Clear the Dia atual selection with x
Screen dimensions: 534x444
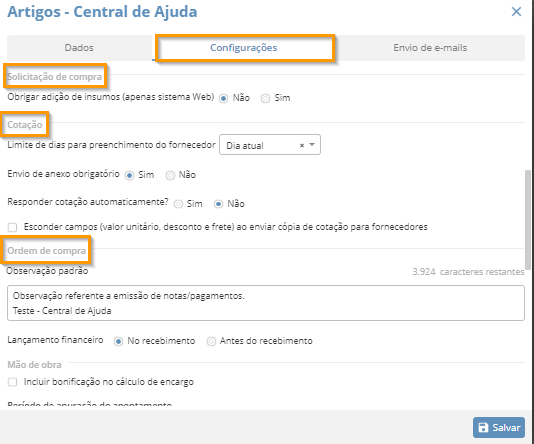point(302,145)
